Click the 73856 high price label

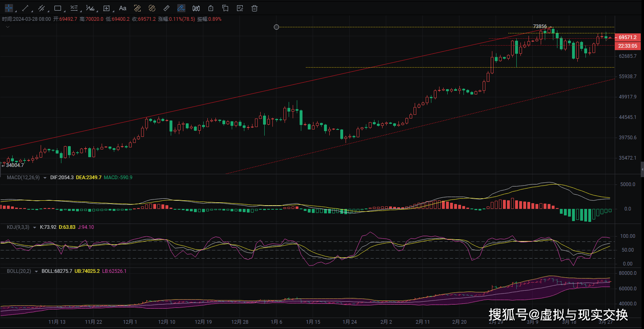tap(540, 26)
